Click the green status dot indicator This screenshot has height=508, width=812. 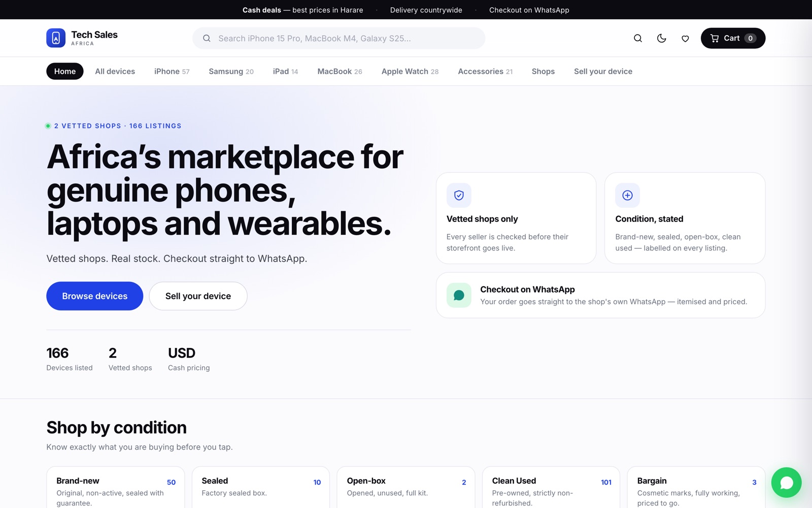48,126
